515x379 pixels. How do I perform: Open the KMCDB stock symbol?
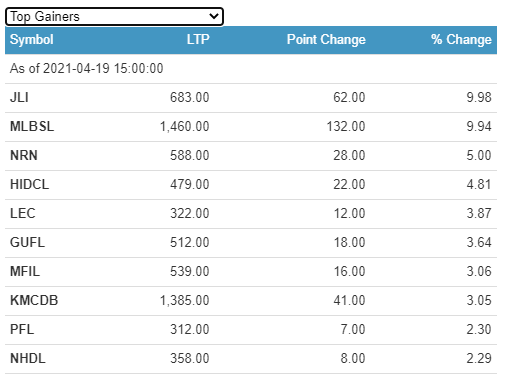[x=34, y=301]
